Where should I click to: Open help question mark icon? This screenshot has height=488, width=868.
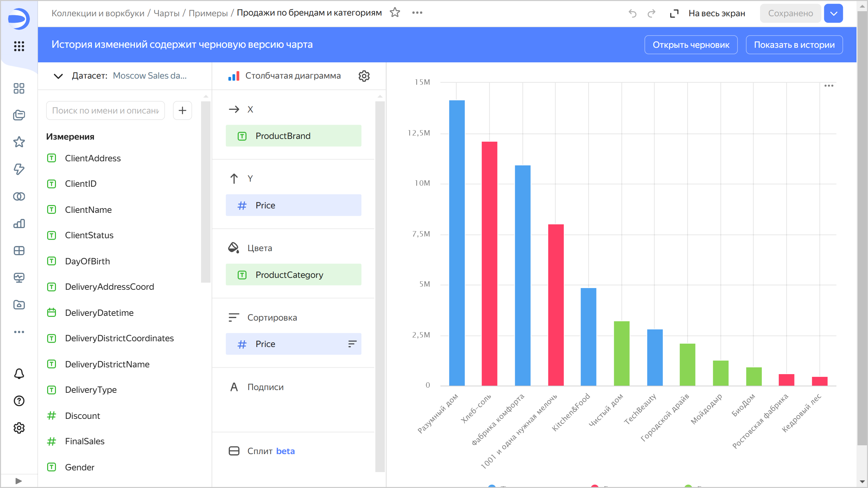(19, 401)
